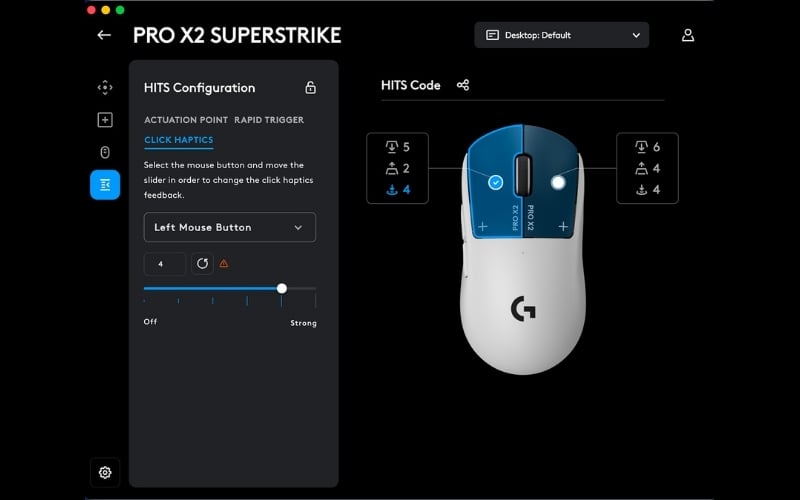Switch to the Actuation Point tab
Viewport: 800px width, 500px height.
click(185, 120)
